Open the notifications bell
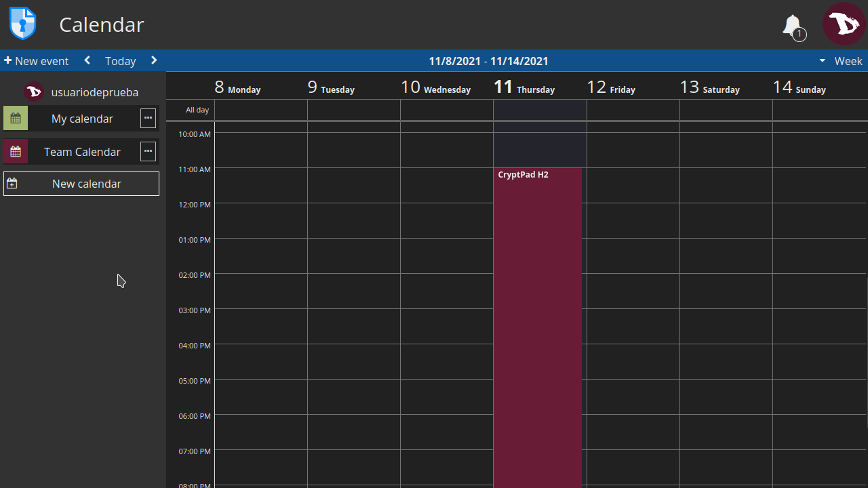The image size is (868, 488). [x=792, y=26]
